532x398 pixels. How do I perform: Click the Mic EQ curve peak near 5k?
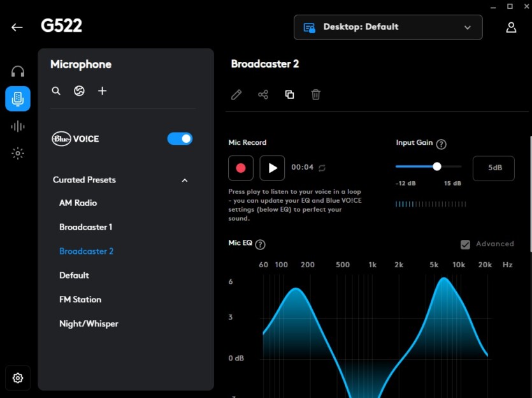(x=444, y=279)
